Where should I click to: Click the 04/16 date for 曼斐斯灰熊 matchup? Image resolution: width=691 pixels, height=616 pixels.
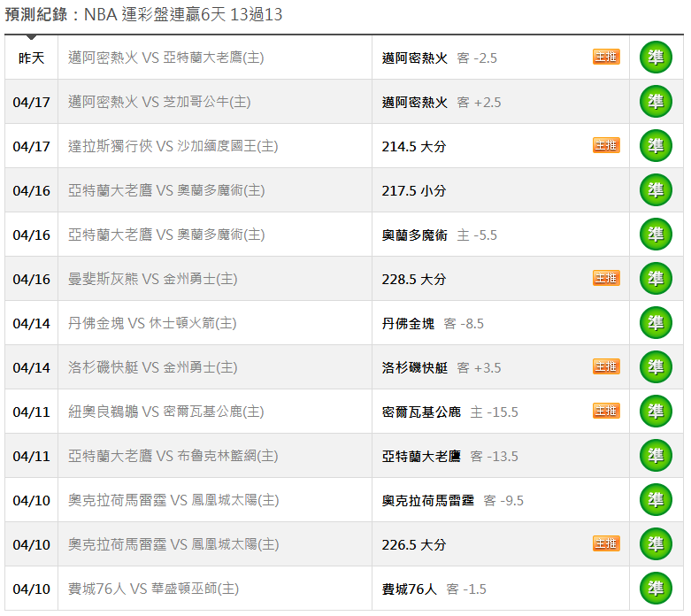pyautogui.click(x=31, y=279)
